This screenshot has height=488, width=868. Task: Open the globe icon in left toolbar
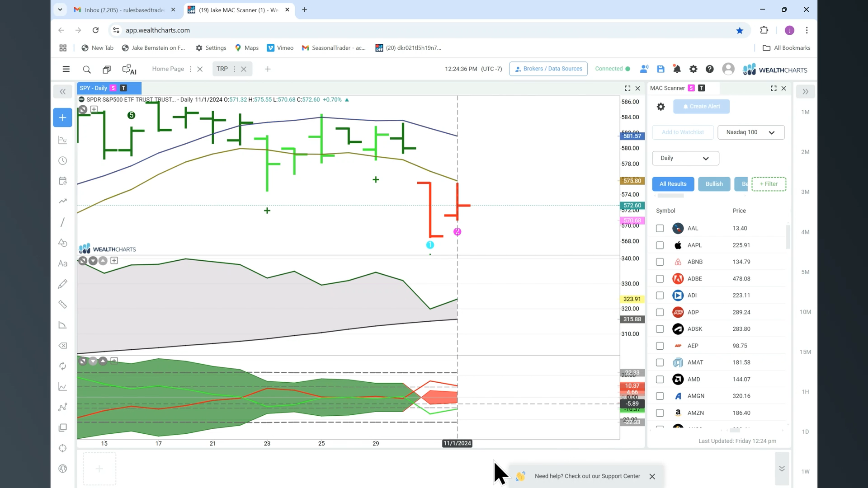pyautogui.click(x=63, y=469)
